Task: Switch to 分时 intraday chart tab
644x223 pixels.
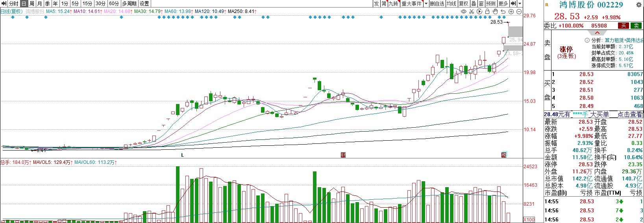Action: [x=13, y=4]
